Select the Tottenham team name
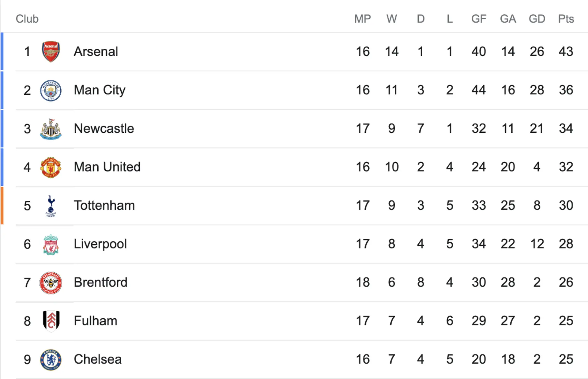 coord(104,206)
